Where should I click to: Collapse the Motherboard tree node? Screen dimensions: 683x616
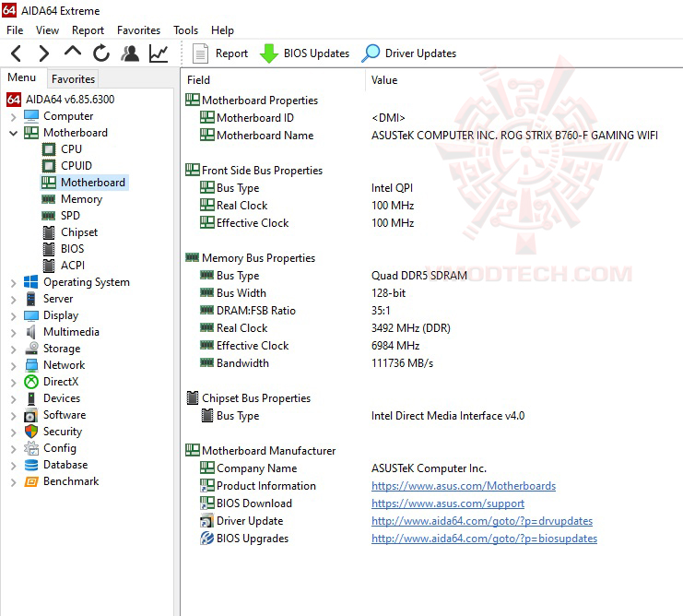[14, 134]
